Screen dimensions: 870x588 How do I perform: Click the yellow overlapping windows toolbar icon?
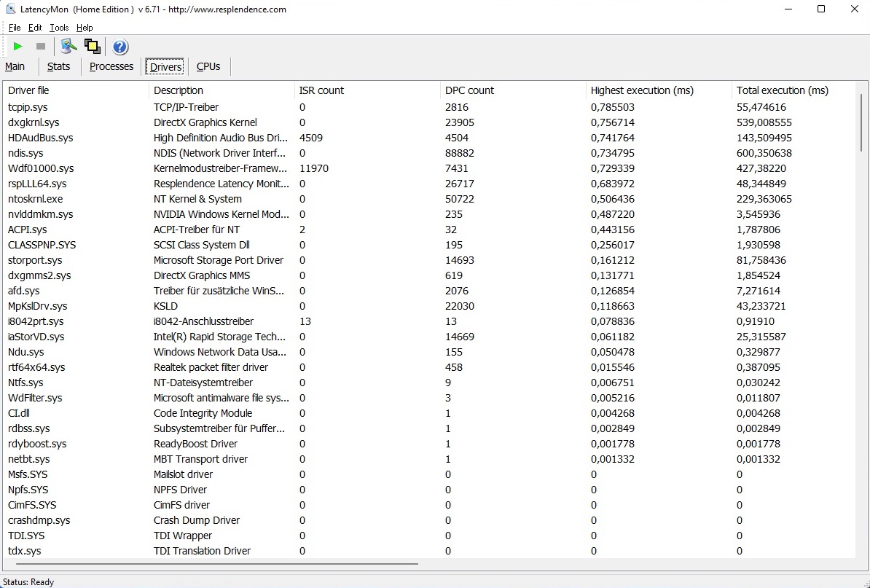coord(92,47)
